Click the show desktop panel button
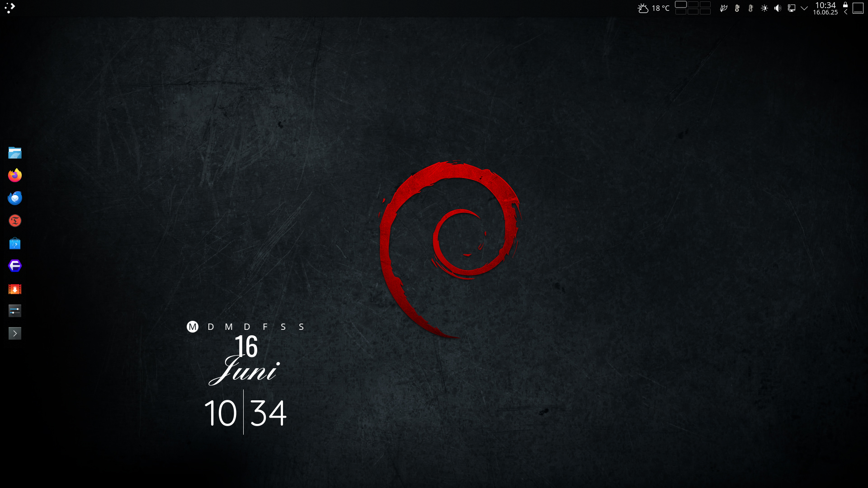 click(858, 8)
